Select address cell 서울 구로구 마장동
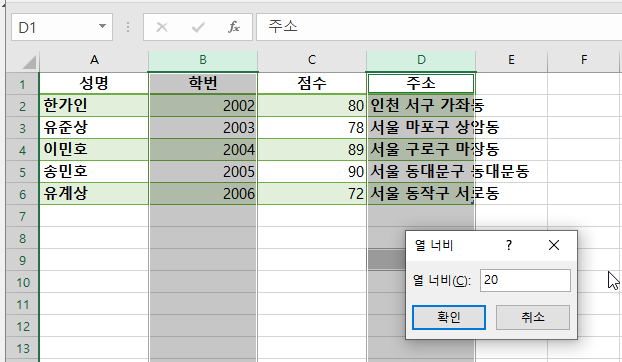The width and height of the screenshot is (622, 362). point(421,150)
